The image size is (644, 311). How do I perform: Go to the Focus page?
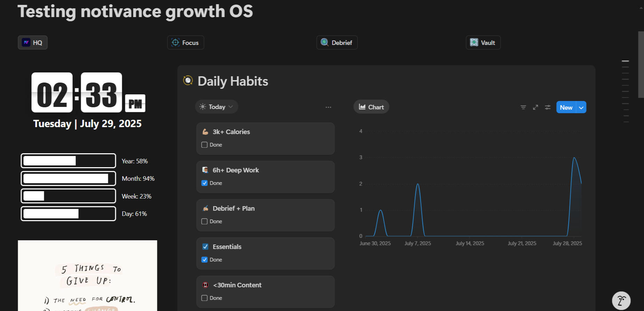click(x=186, y=42)
